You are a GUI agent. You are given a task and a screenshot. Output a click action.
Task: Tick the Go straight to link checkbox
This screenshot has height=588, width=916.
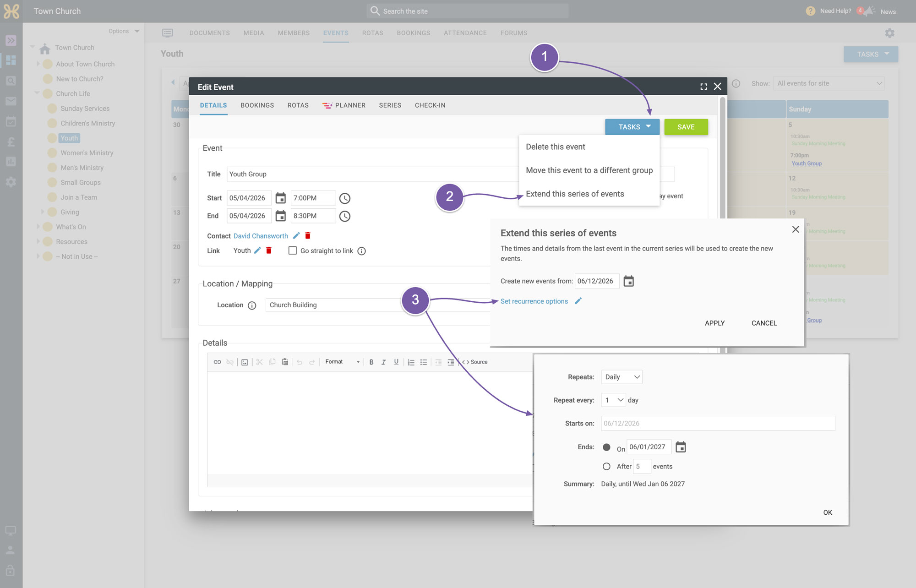(x=292, y=250)
